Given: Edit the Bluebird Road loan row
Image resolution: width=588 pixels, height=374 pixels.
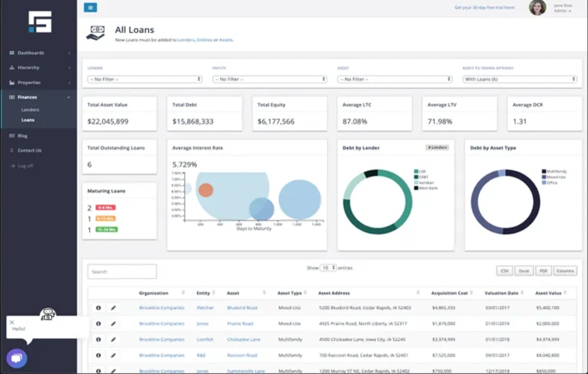Looking at the screenshot, I should point(113,308).
